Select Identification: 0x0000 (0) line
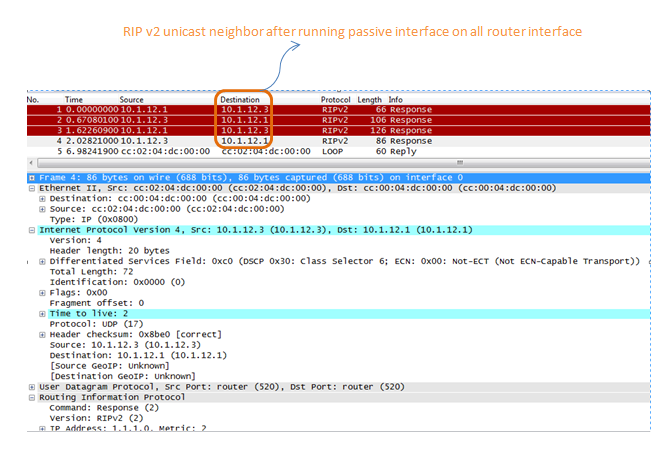 (117, 282)
